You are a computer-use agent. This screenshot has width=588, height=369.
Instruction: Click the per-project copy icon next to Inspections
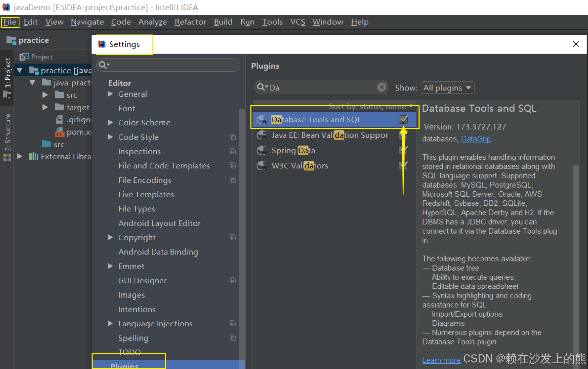(x=233, y=151)
